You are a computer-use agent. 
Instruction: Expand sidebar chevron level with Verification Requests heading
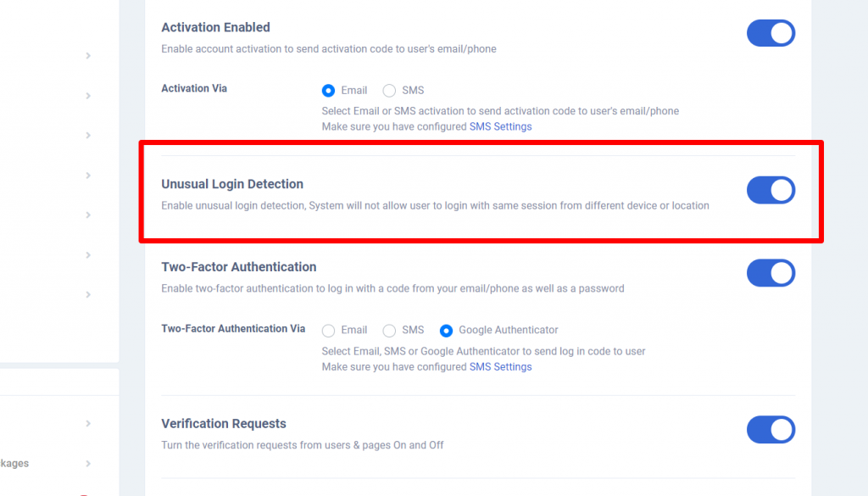pyautogui.click(x=88, y=423)
